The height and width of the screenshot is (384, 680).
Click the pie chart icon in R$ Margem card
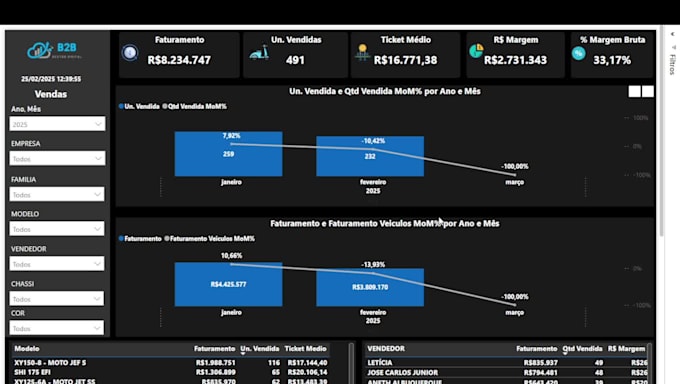click(x=476, y=51)
